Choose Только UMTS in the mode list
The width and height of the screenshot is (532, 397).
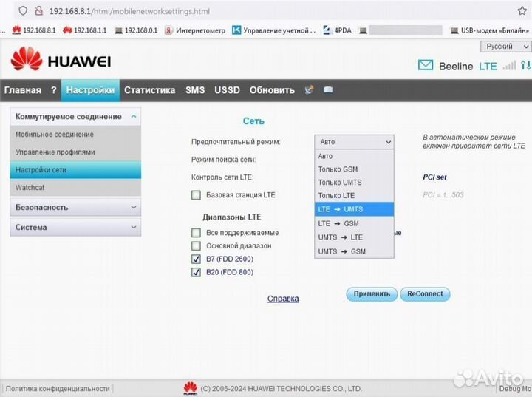(x=354, y=183)
